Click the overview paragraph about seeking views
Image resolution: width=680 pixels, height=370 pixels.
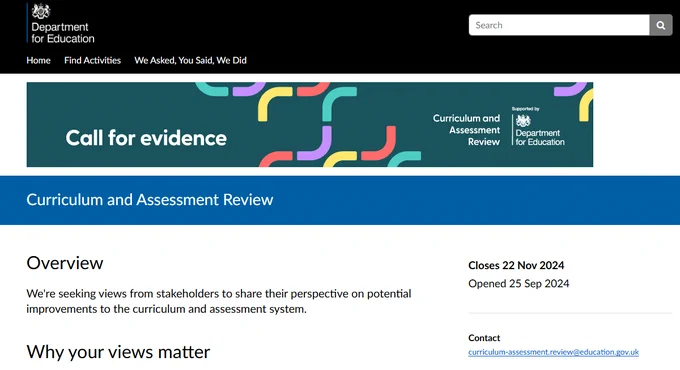(219, 301)
